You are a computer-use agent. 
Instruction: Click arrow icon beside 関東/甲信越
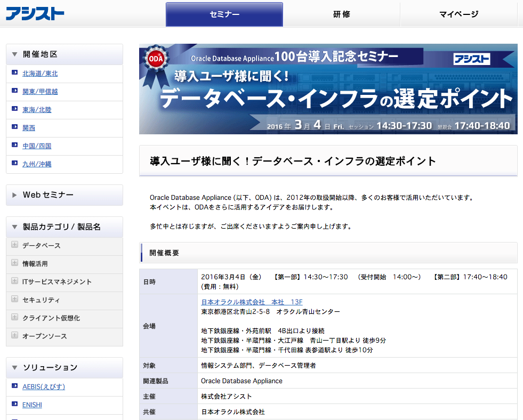point(15,90)
